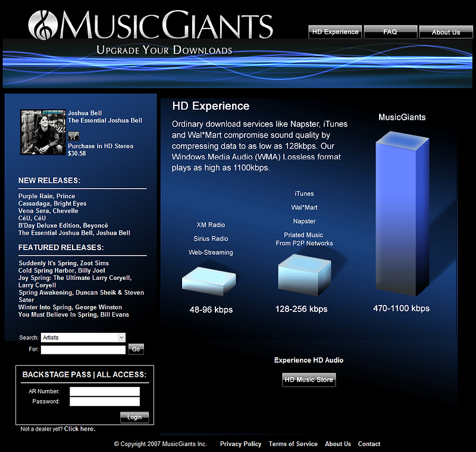The width and height of the screenshot is (476, 452).
Task: Select 'Vena Sera, Chevelle' release
Action: pos(48,210)
